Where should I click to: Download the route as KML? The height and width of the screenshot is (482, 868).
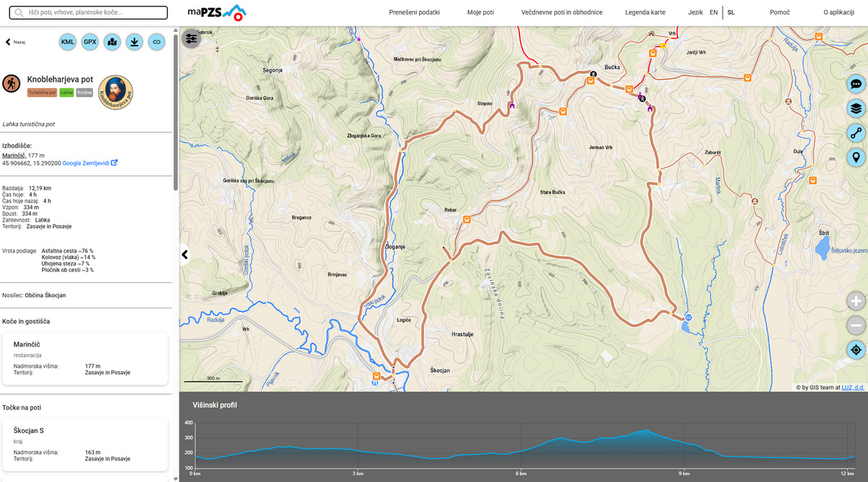[x=68, y=42]
